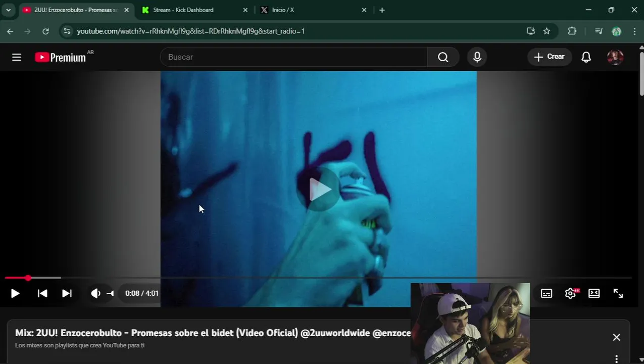This screenshot has height=364, width=644.
Task: Go to YouTube Premium home logo
Action: coord(61,57)
